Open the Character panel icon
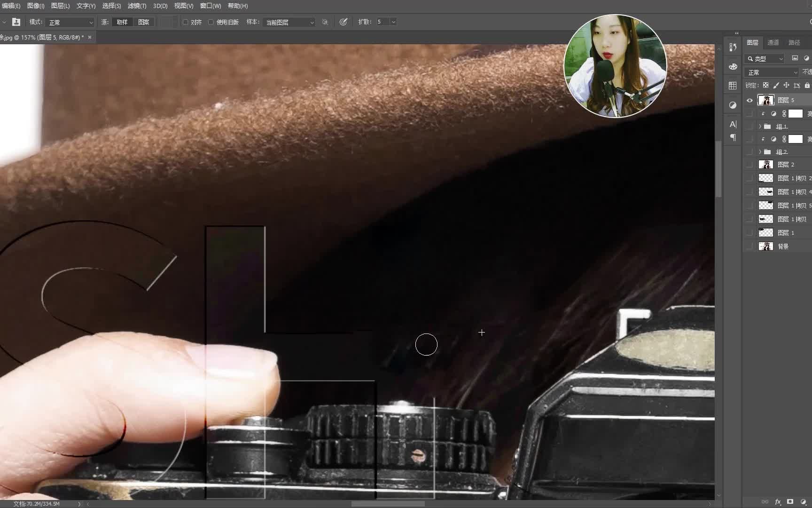 733,124
